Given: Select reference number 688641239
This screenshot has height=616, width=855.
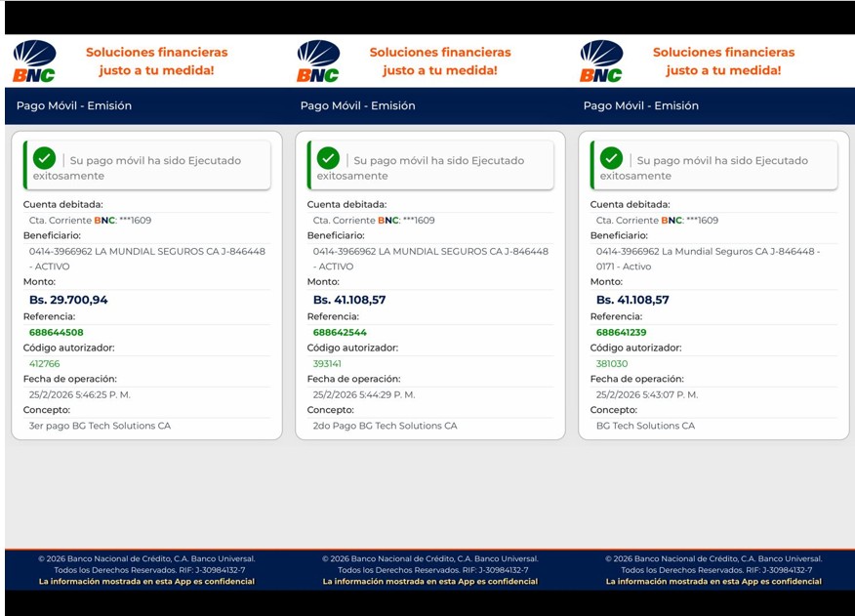Looking at the screenshot, I should (x=623, y=332).
